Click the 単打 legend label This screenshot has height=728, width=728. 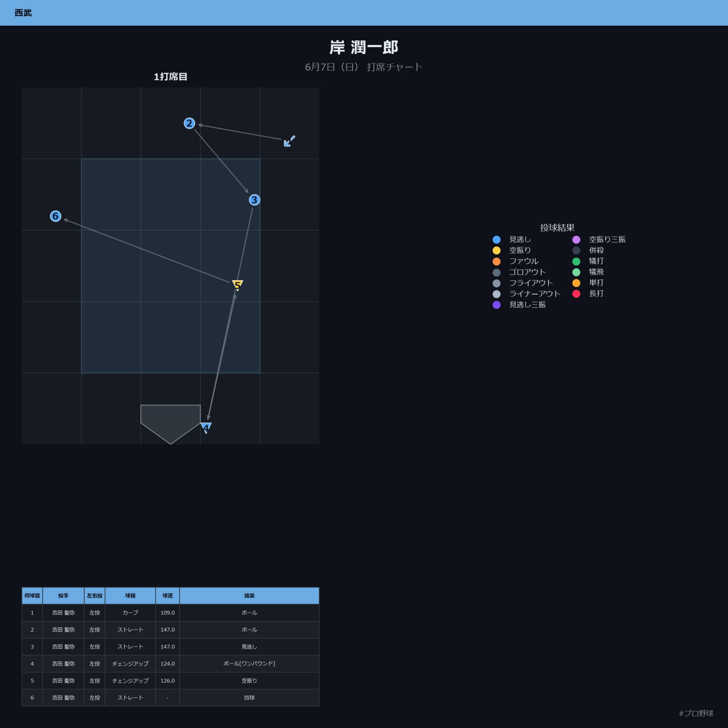point(596,282)
